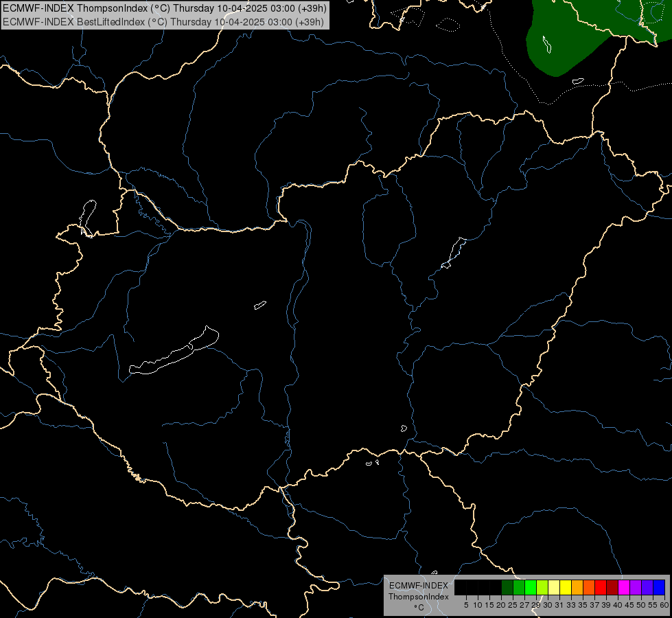Select the pale yellow 30–31 legend swatch
Image resolution: width=672 pixels, height=618 pixels.
pos(554,587)
